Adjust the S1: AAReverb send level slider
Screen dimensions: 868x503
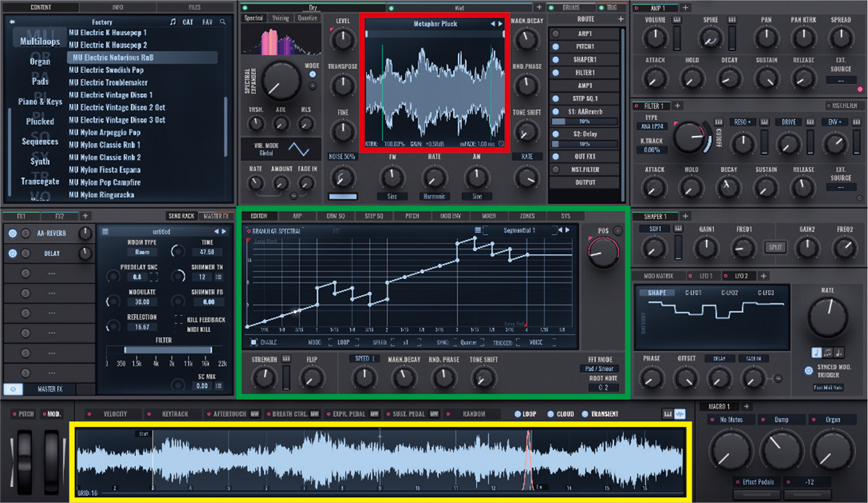pos(584,122)
